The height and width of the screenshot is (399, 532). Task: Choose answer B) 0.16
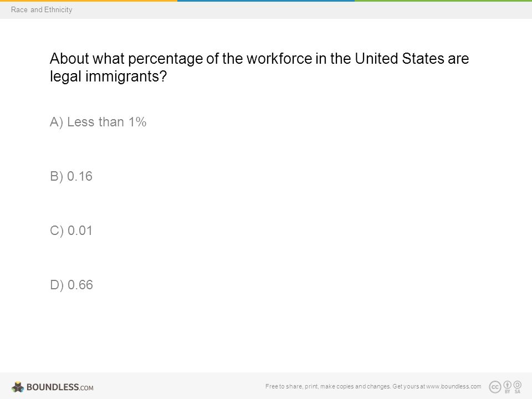coord(71,176)
